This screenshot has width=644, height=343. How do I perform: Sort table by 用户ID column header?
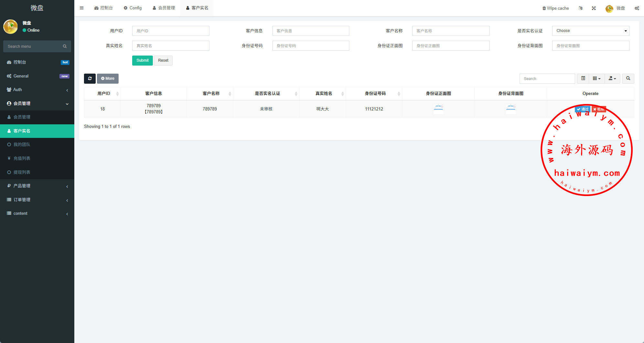point(104,94)
